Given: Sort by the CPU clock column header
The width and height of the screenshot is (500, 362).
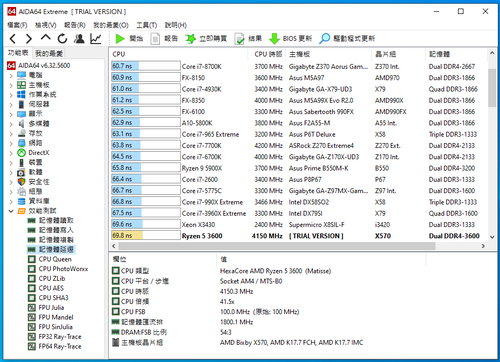Looking at the screenshot, I should [x=268, y=54].
